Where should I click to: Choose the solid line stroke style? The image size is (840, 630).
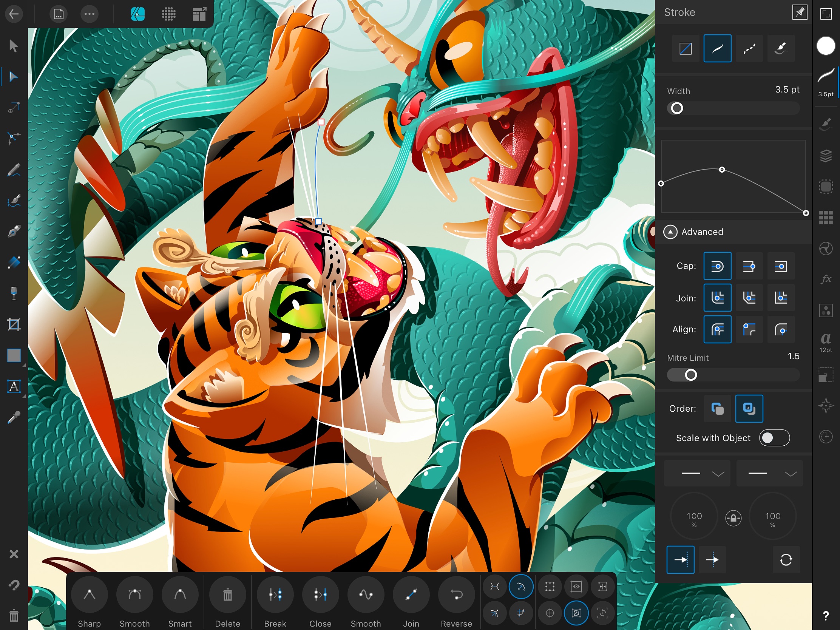click(717, 48)
